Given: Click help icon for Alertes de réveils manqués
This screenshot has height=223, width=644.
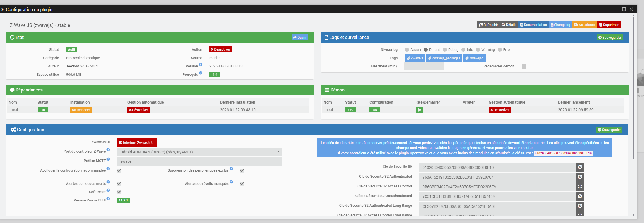Looking at the screenshot, I should coord(231,182).
